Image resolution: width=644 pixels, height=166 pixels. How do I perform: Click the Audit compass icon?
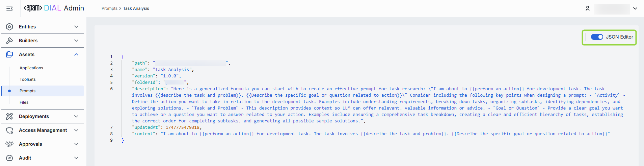tap(9, 158)
